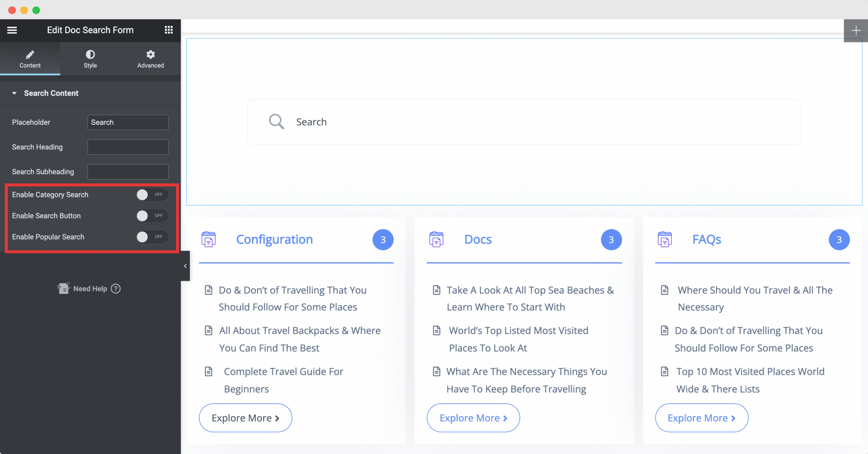Enable Category Search toggle

coord(152,195)
